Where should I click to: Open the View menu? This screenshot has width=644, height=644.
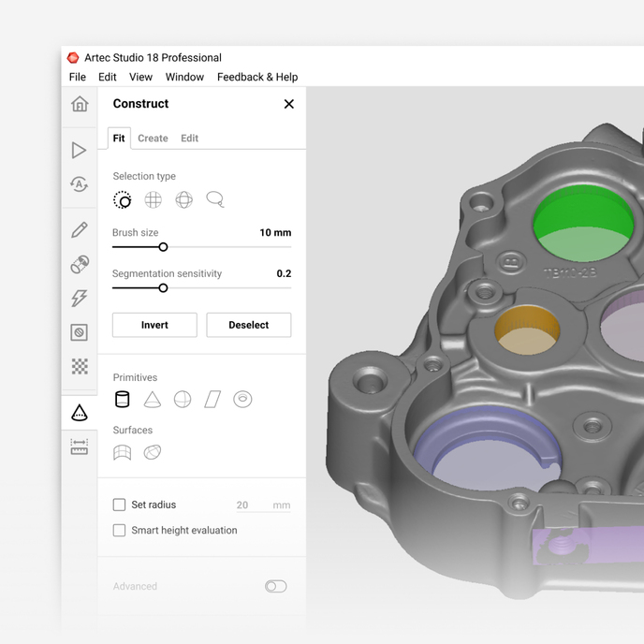pyautogui.click(x=140, y=77)
